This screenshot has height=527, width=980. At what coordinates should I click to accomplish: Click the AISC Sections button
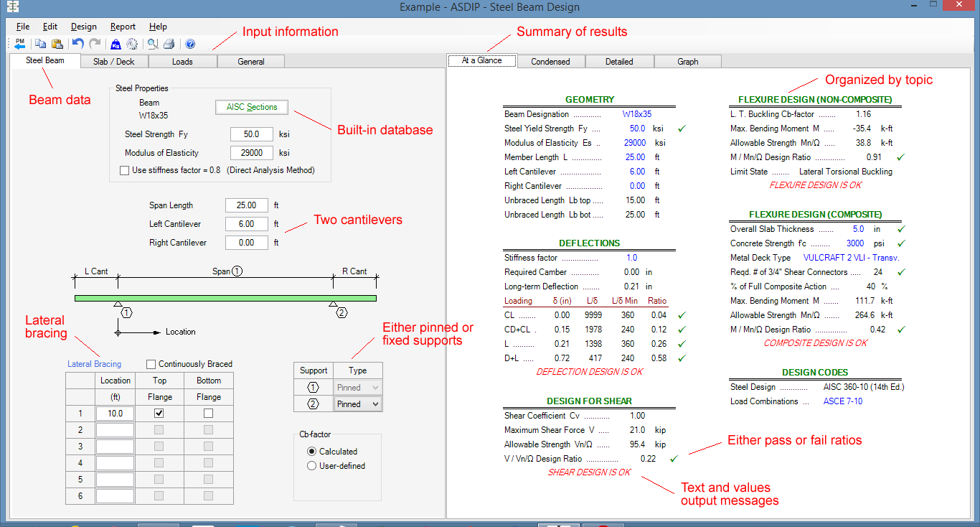pos(252,107)
